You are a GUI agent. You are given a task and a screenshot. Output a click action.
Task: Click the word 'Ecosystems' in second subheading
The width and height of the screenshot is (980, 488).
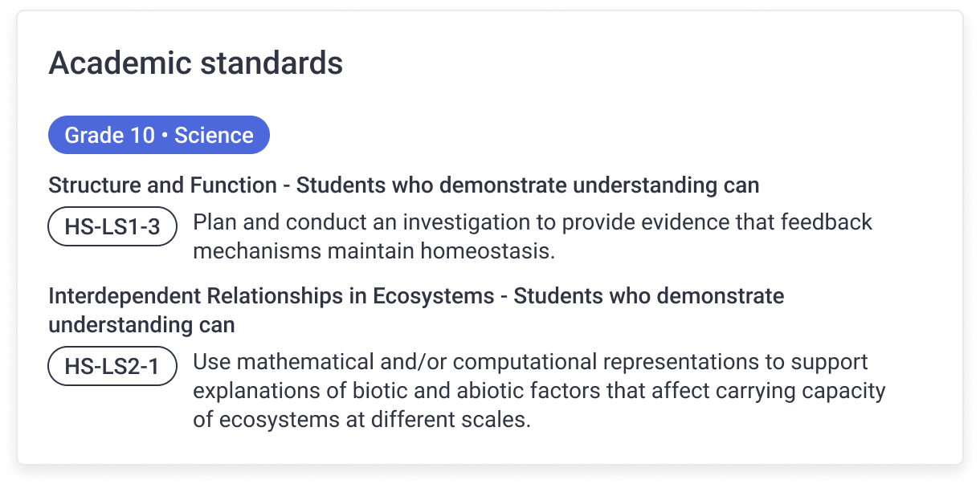click(x=433, y=296)
